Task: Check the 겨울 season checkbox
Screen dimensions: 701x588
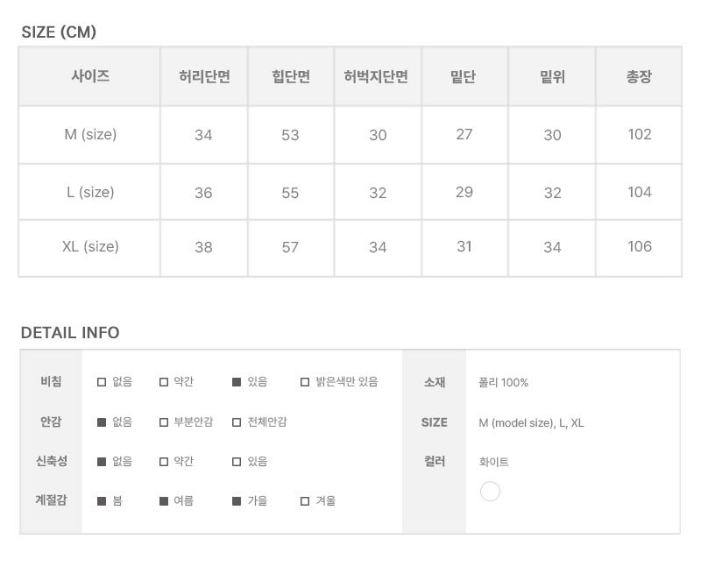Action: (x=305, y=501)
